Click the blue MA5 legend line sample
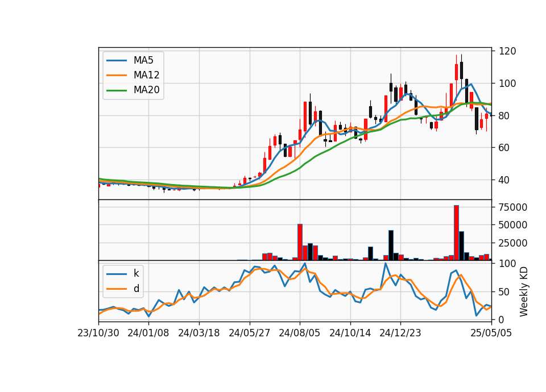Image resolution: width=546 pixels, height=392 pixels. tap(116, 61)
